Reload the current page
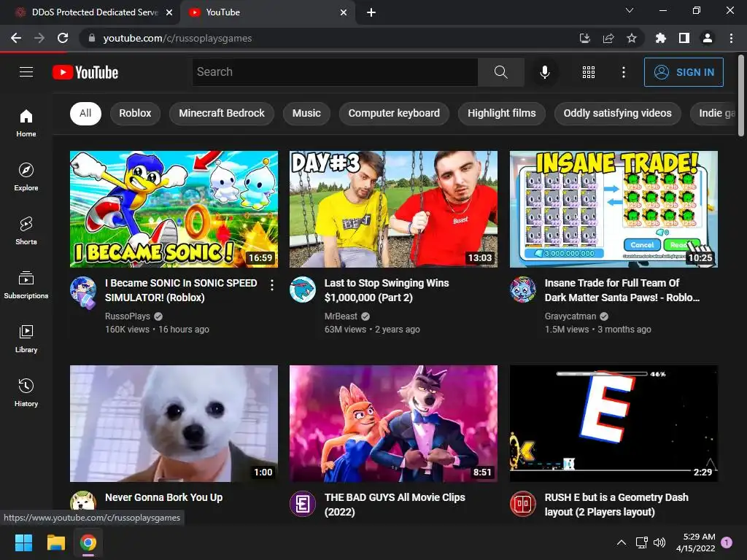 [x=63, y=38]
